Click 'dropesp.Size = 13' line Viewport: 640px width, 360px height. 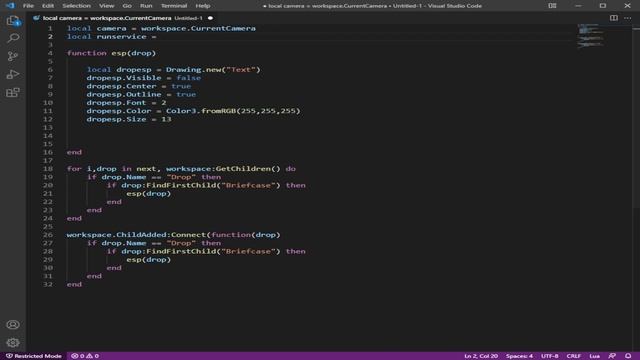point(129,119)
